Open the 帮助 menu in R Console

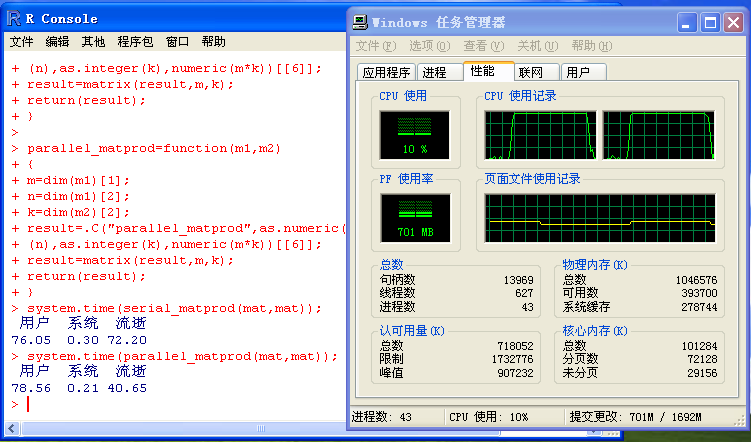(213, 42)
